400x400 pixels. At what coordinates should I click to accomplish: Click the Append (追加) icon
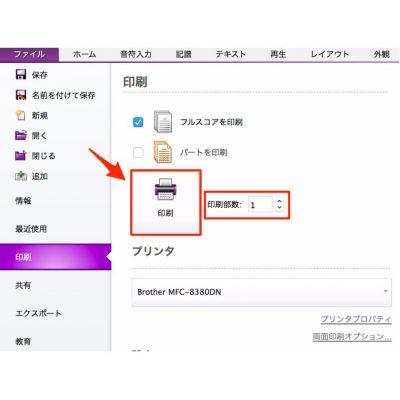click(x=21, y=176)
